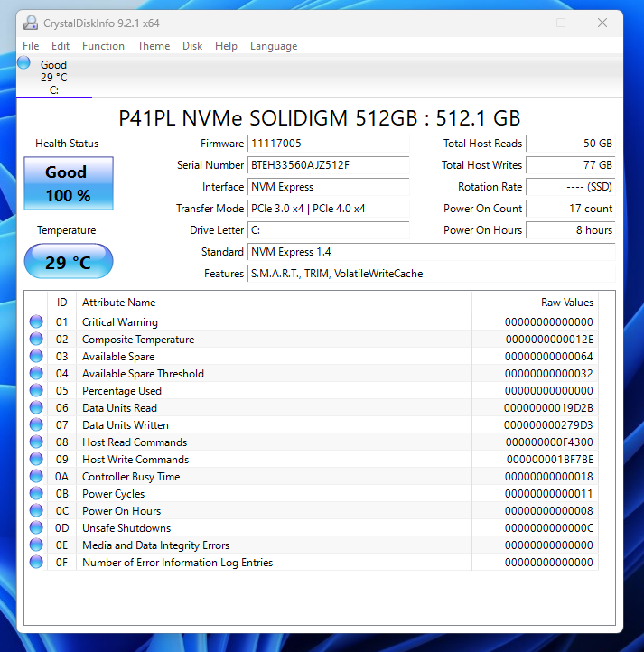This screenshot has height=652, width=644.
Task: Select the C: drive tab showing 29 °C
Action: click(x=54, y=78)
